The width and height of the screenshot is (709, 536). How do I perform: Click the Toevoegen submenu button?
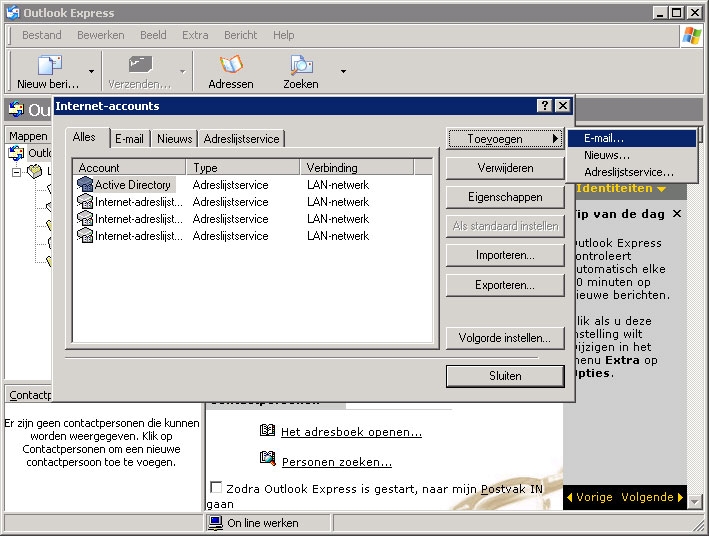(505, 139)
